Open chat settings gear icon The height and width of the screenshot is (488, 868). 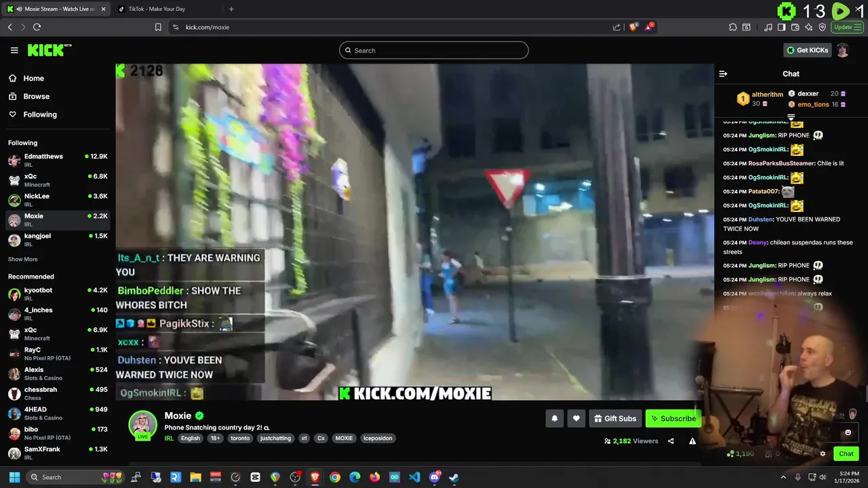click(x=823, y=454)
